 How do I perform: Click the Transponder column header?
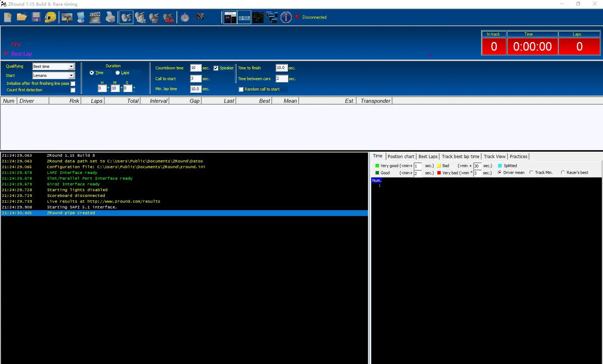[375, 101]
